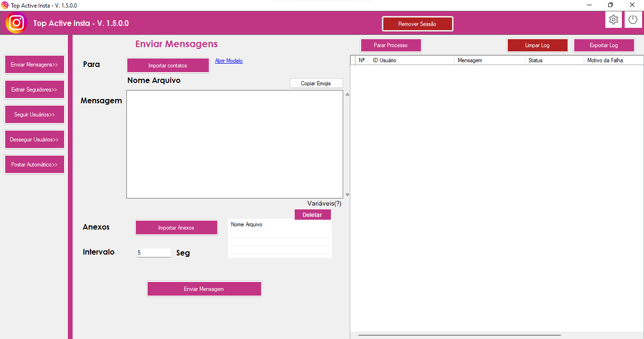Click Importar contatos button

tap(168, 66)
